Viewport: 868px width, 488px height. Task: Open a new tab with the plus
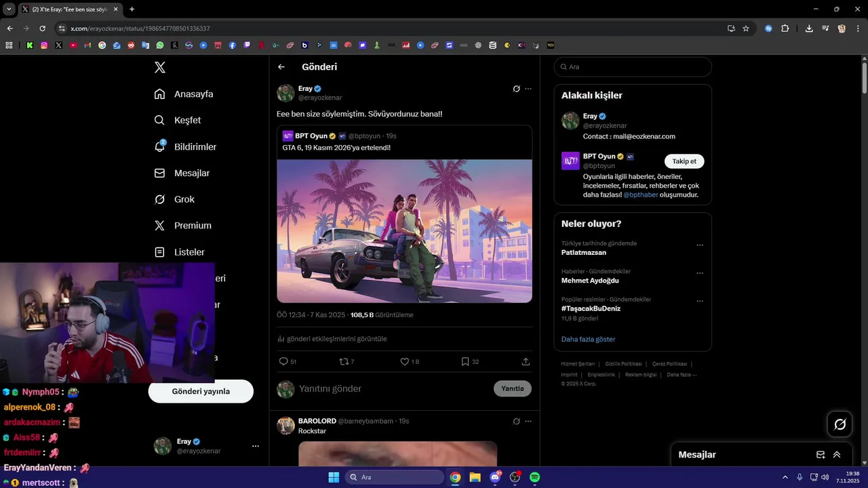(x=132, y=9)
